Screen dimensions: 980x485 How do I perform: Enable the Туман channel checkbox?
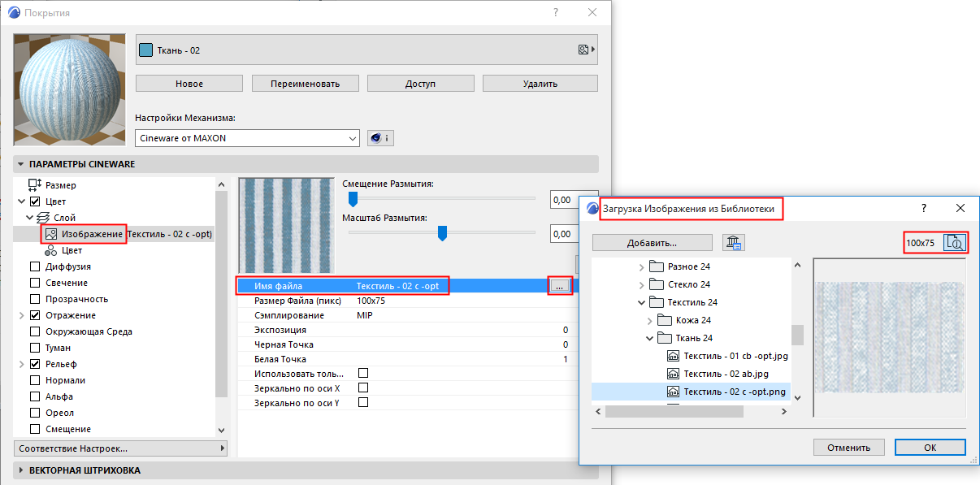click(35, 348)
